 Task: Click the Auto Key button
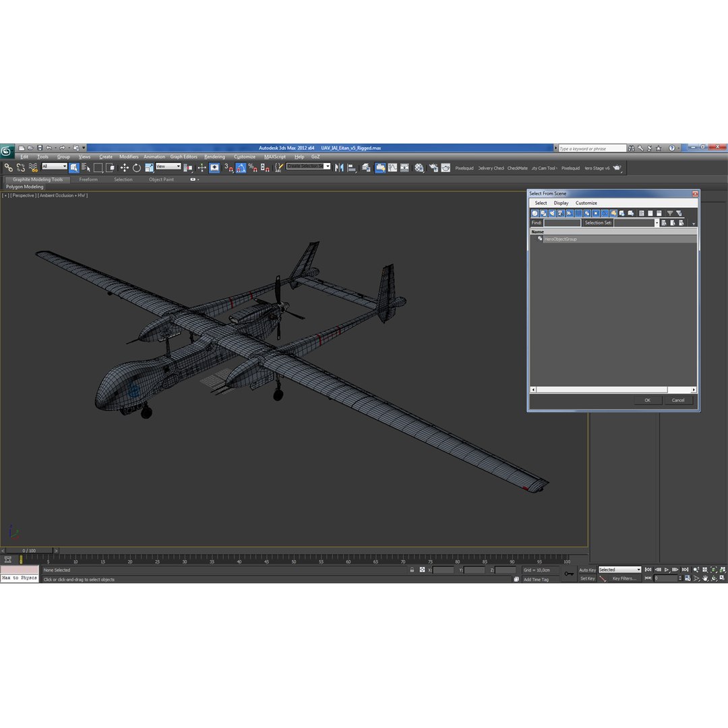coord(587,570)
